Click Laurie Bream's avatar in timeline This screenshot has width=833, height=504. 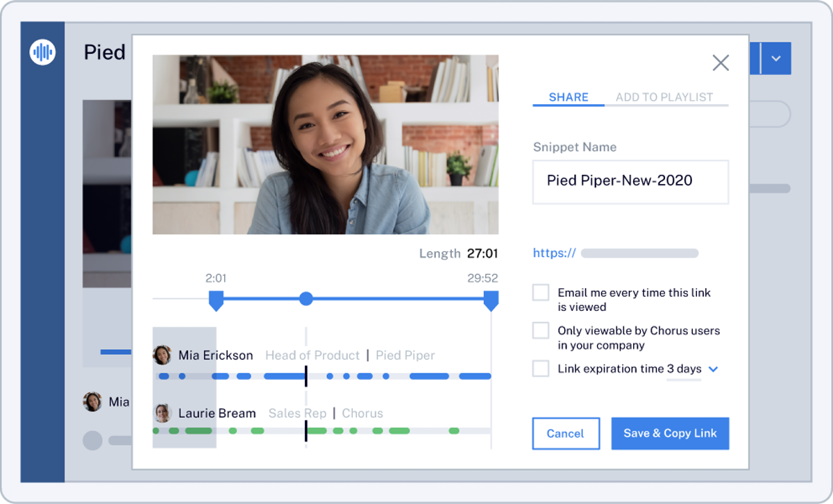tap(162, 414)
